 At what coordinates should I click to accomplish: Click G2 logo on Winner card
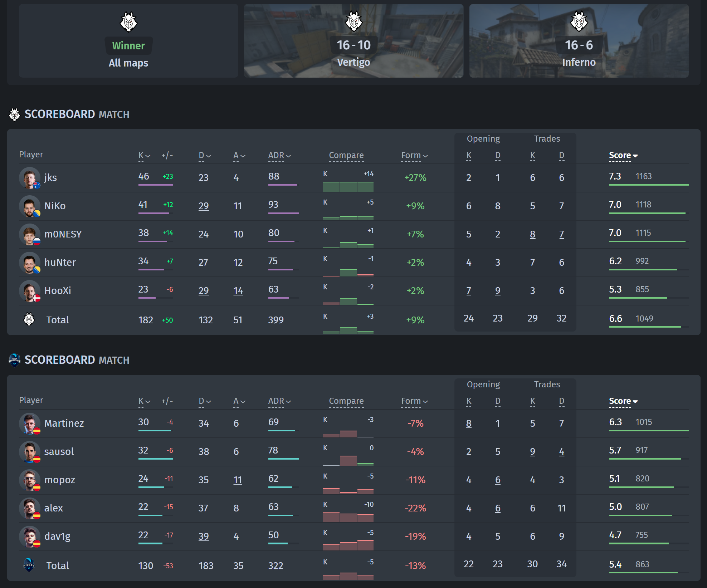point(128,22)
